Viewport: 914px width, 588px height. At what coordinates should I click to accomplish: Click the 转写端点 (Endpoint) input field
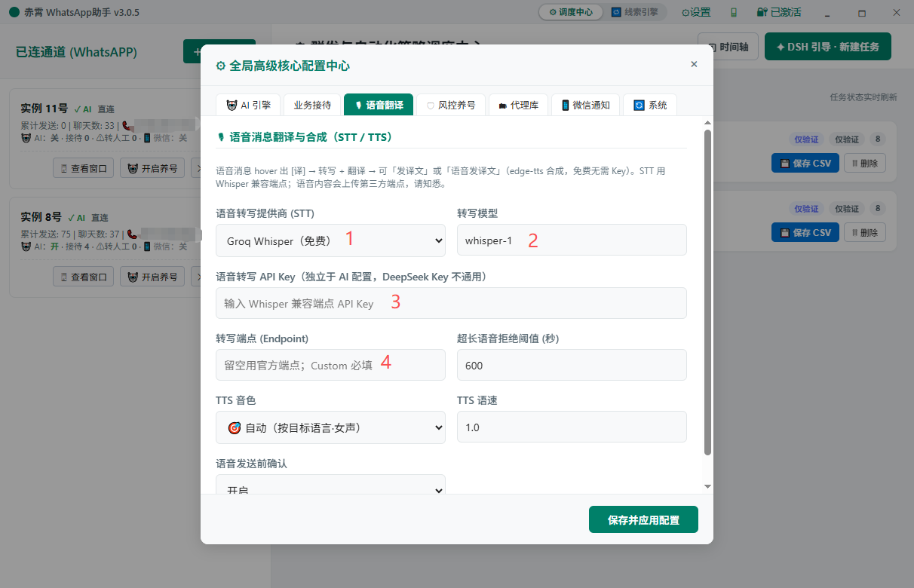330,365
